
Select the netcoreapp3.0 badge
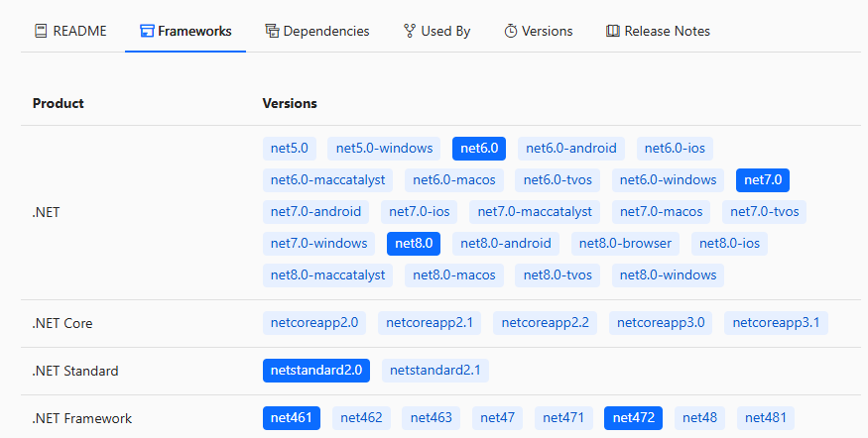(661, 323)
